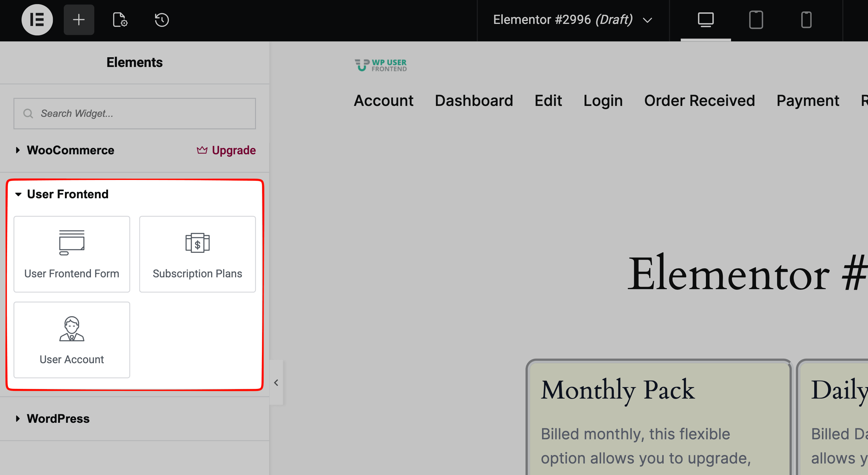This screenshot has width=868, height=475.
Task: Select the User Account widget
Action: [71, 340]
